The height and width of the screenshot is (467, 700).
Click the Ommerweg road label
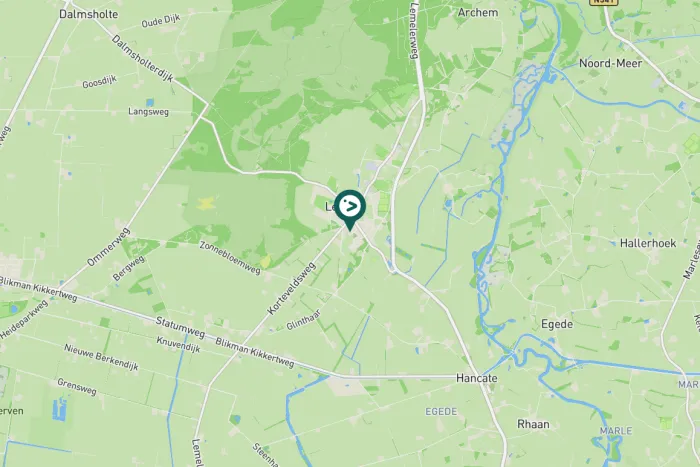pyautogui.click(x=108, y=247)
